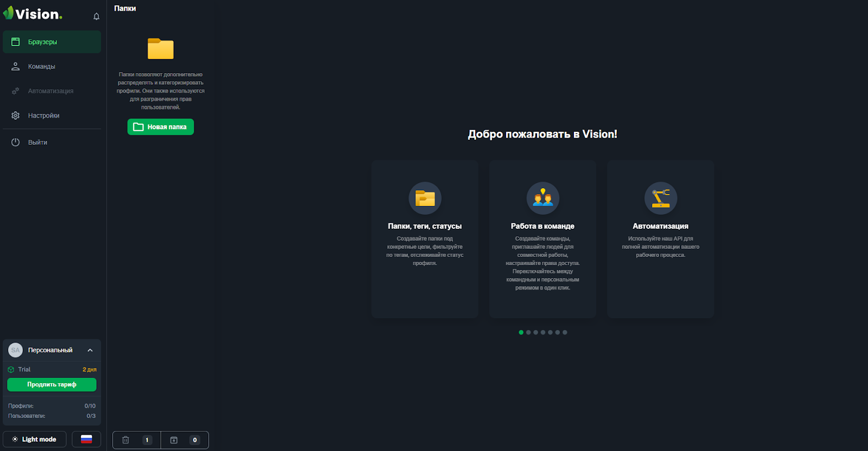Click the Новая папка button
868x451 pixels.
pyautogui.click(x=161, y=127)
